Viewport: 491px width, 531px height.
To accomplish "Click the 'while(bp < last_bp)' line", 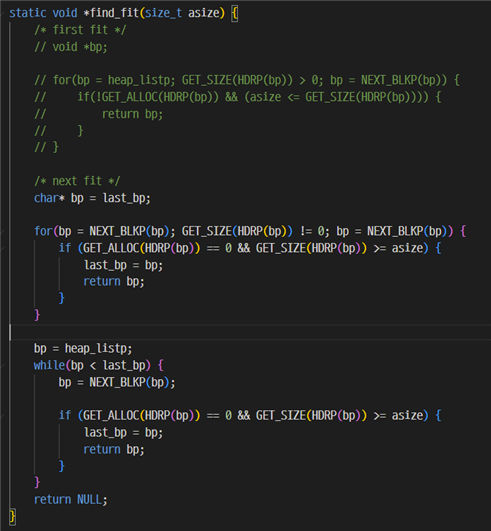I will coord(99,365).
